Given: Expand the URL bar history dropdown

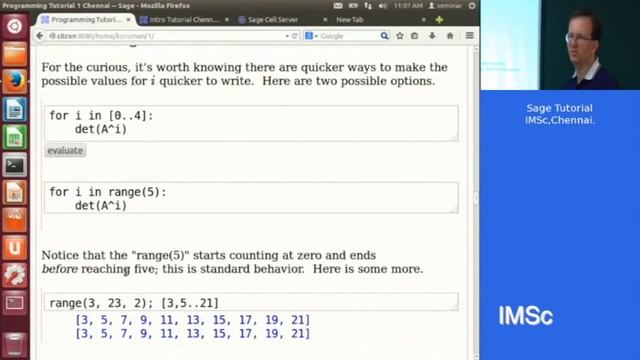Looking at the screenshot, I should (x=287, y=36).
